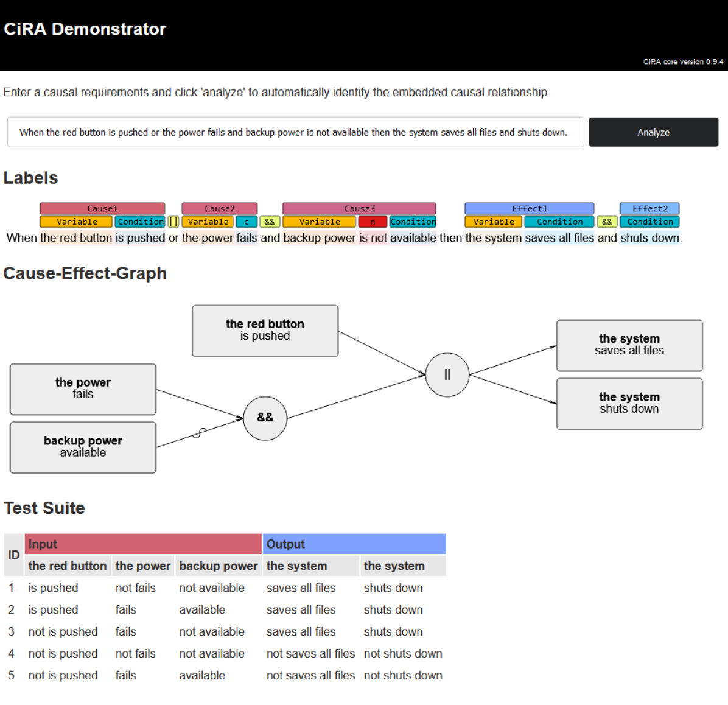
Task: Select 'backup power available' graph node
Action: (83, 447)
